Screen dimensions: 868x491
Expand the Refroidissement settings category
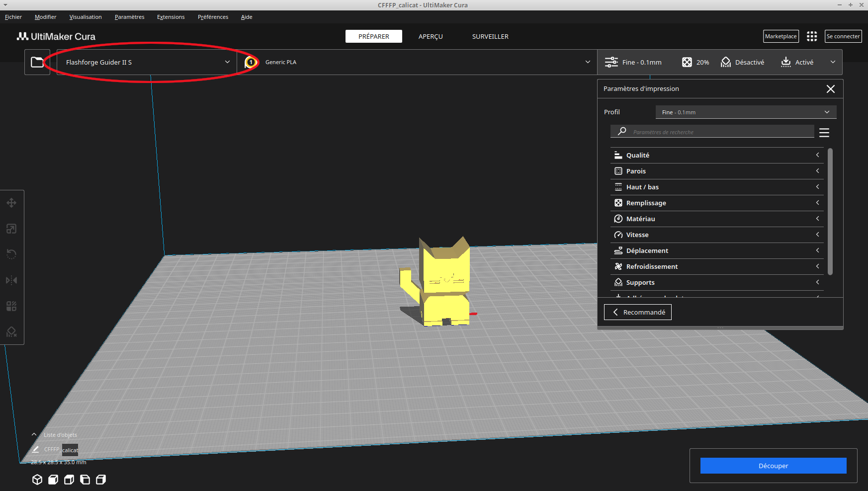point(717,267)
